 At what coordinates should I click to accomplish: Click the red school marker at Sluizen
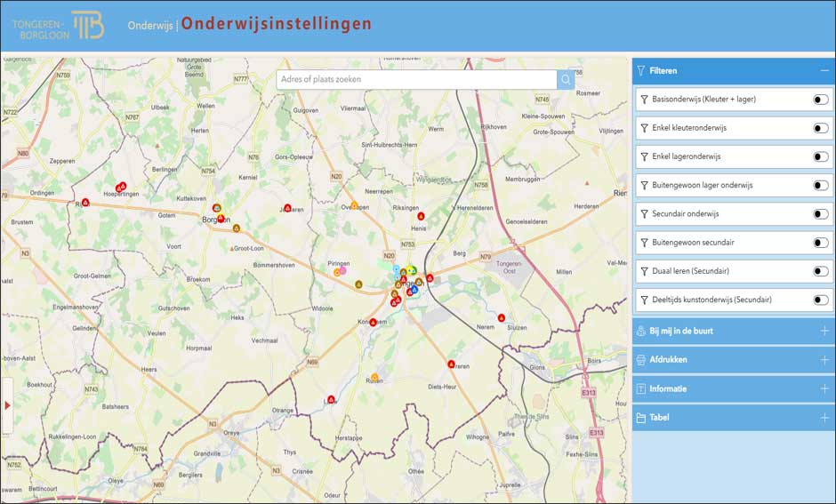(x=502, y=317)
